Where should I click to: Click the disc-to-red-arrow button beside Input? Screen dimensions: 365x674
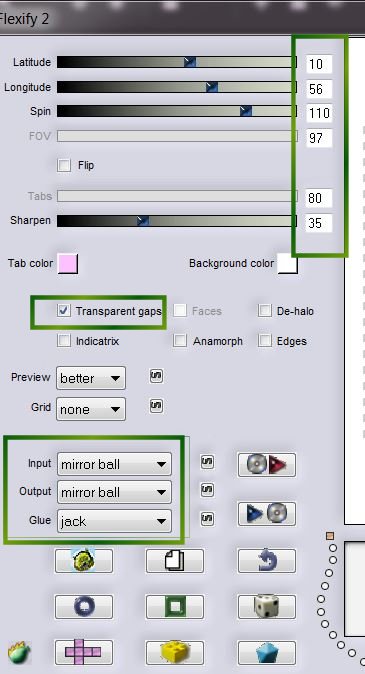pyautogui.click(x=267, y=465)
